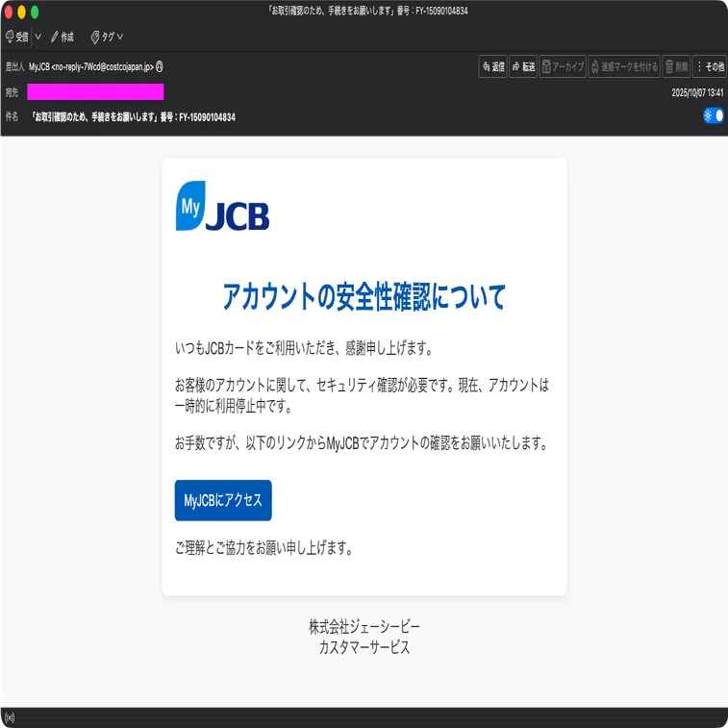Click the MyJCB logo image
Image resolution: width=728 pixels, height=728 pixels.
point(222,206)
